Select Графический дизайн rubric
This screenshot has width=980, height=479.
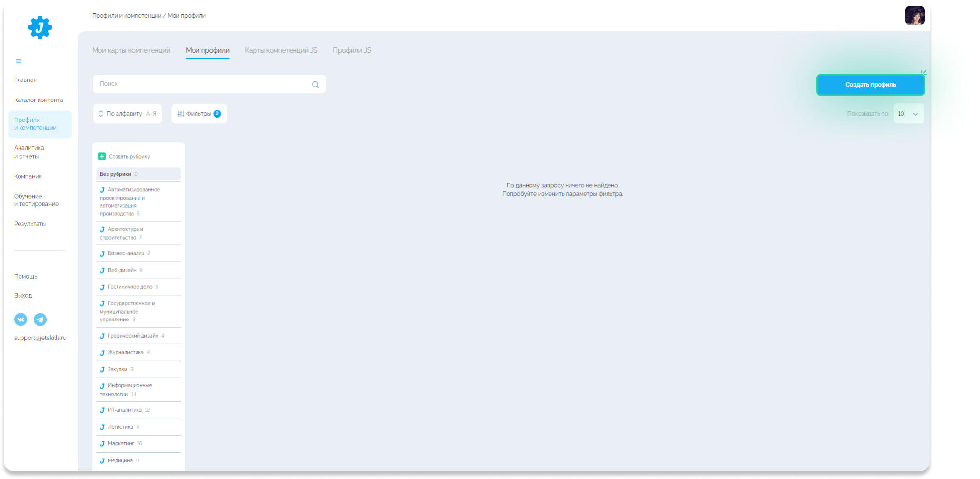138,336
